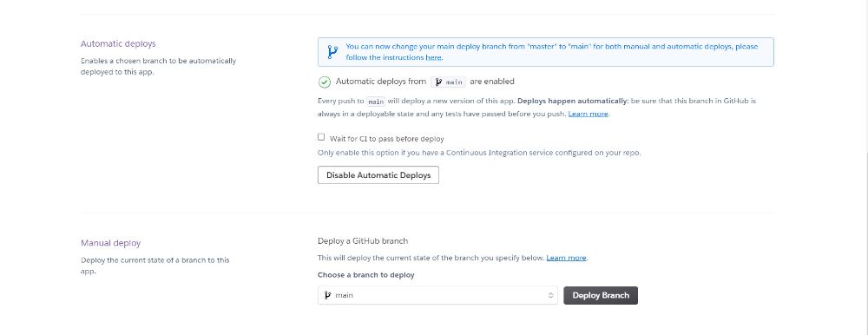Click 'Wait for CI to pass before deploy' label

click(x=387, y=139)
